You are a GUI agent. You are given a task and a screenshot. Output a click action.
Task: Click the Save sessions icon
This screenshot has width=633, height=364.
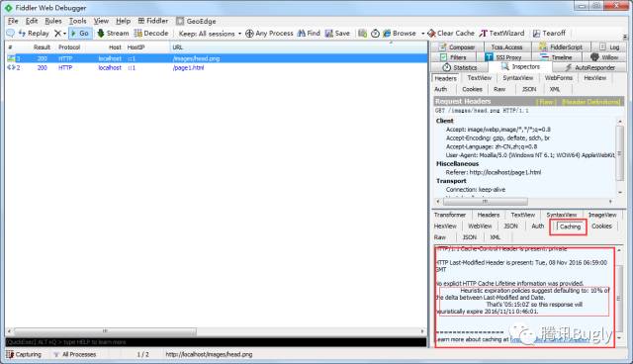click(329, 33)
